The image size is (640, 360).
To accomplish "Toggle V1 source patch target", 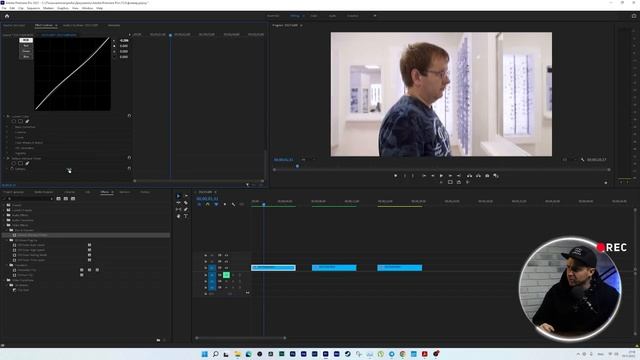I will point(212,268).
